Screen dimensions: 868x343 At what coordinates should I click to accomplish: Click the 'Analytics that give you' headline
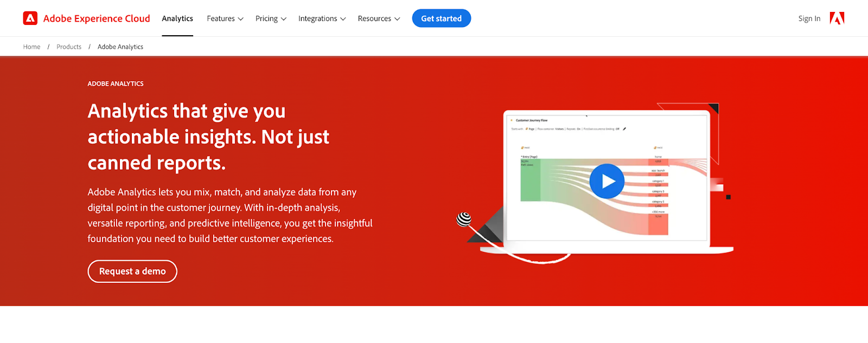pyautogui.click(x=187, y=111)
